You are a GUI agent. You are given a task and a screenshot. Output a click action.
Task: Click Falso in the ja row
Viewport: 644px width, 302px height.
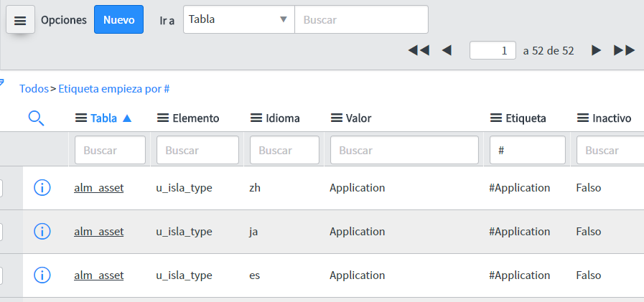pyautogui.click(x=589, y=232)
